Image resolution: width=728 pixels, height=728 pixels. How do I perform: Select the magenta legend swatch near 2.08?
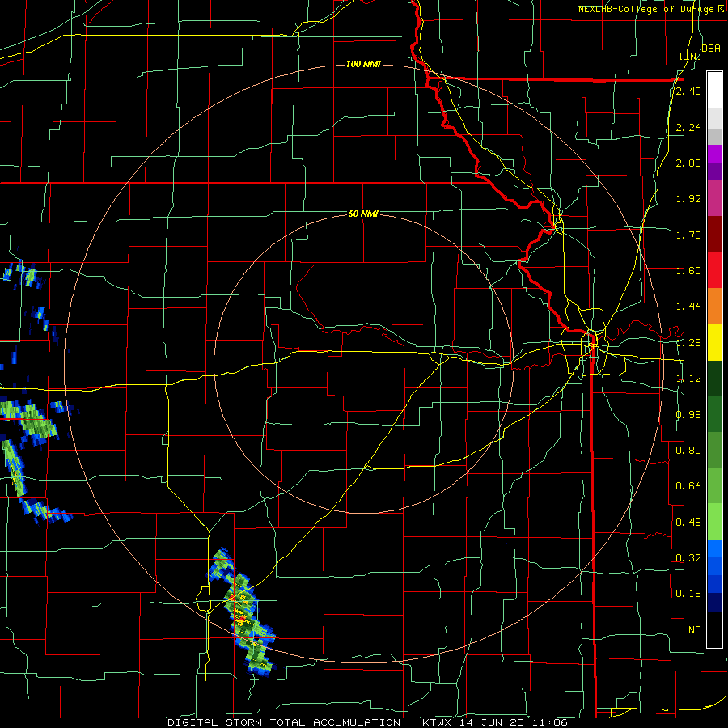click(x=714, y=154)
